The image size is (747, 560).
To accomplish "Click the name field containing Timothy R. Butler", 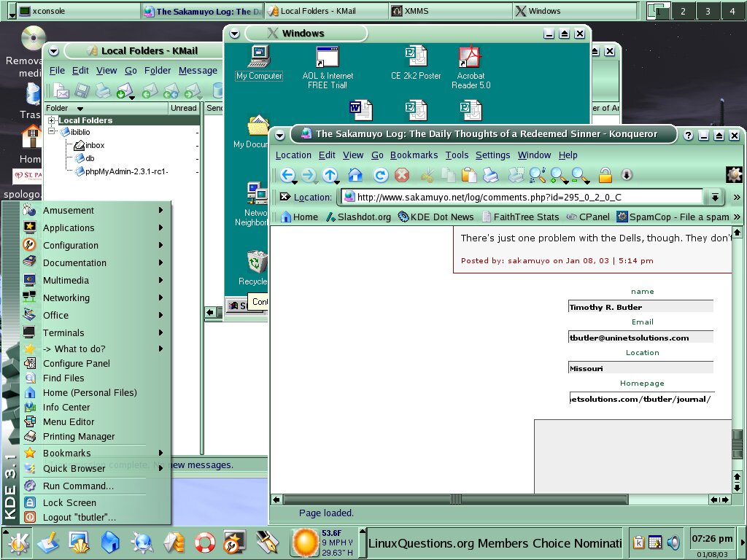I will 640,307.
